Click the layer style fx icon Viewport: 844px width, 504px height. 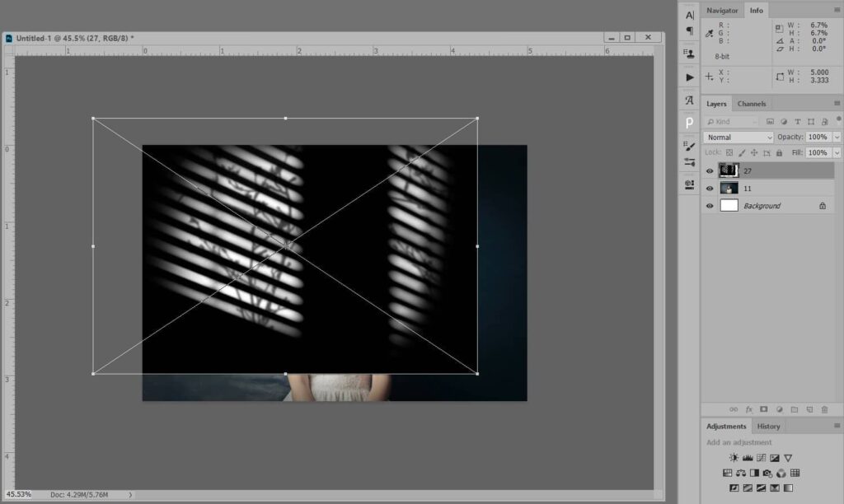[x=749, y=409]
